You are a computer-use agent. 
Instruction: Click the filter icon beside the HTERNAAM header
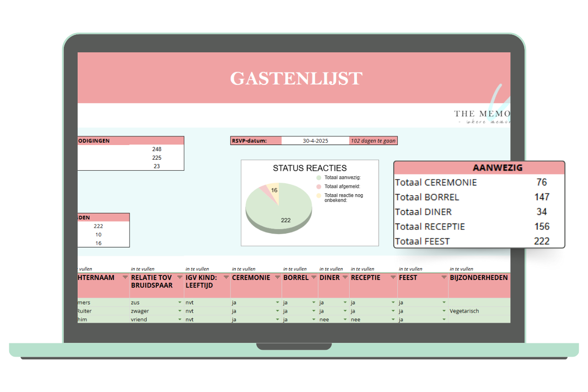tap(125, 278)
